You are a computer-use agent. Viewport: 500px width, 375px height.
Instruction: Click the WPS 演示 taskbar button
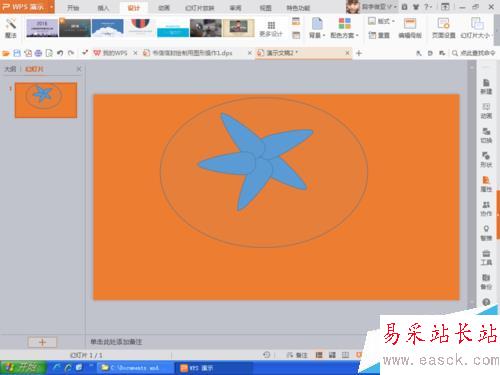click(213, 368)
